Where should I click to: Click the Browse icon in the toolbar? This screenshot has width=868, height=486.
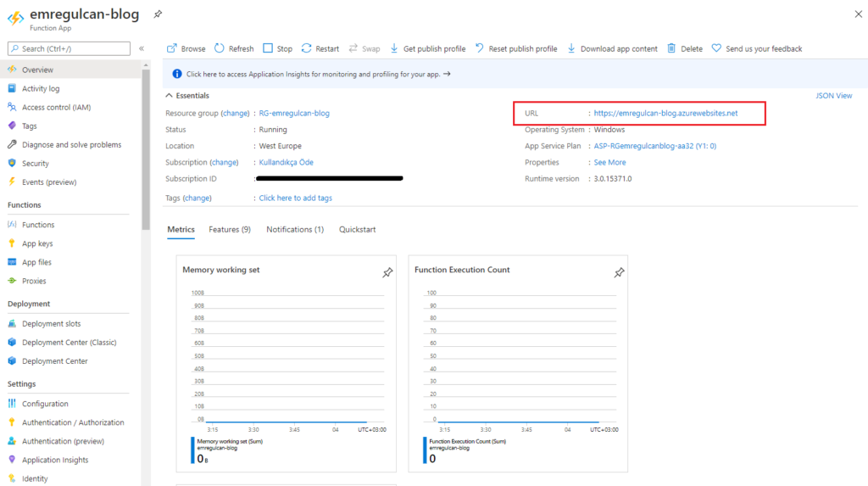click(x=171, y=48)
